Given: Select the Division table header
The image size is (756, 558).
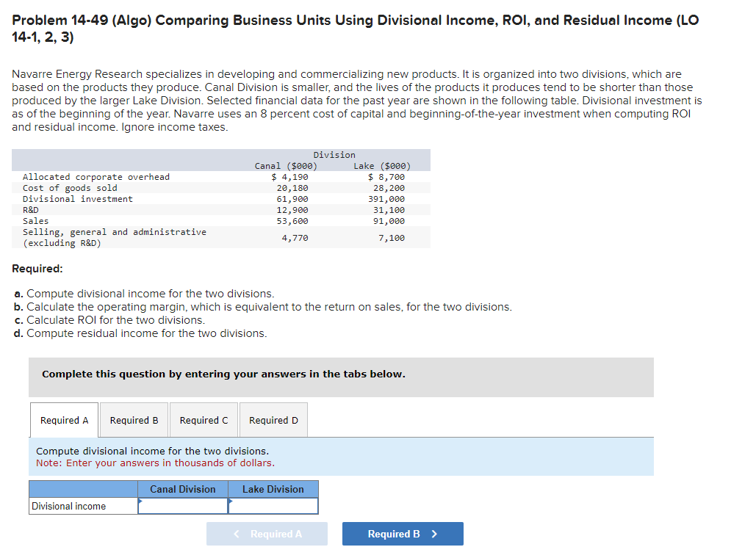Looking at the screenshot, I should [x=334, y=154].
